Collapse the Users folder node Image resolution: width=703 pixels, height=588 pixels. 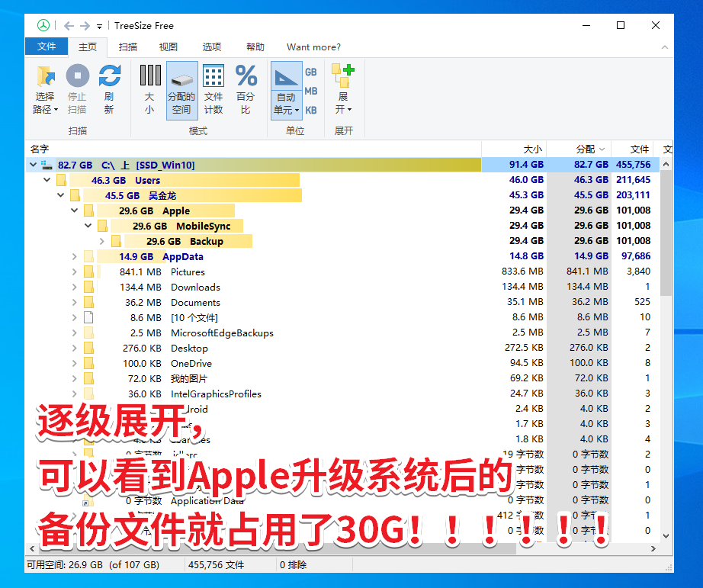point(47,180)
